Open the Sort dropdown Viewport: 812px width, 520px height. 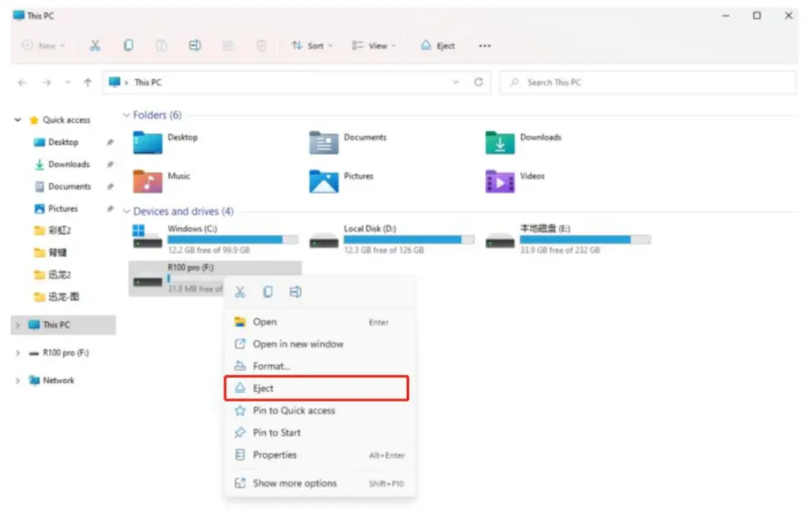(312, 46)
